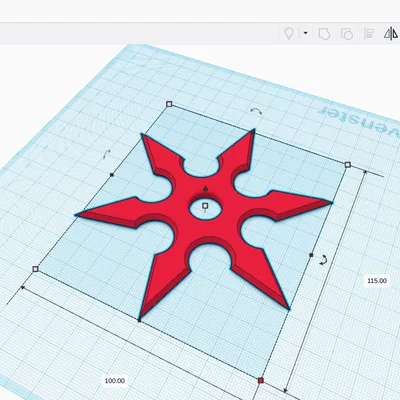Click the topmost white corner handle

tap(169, 104)
